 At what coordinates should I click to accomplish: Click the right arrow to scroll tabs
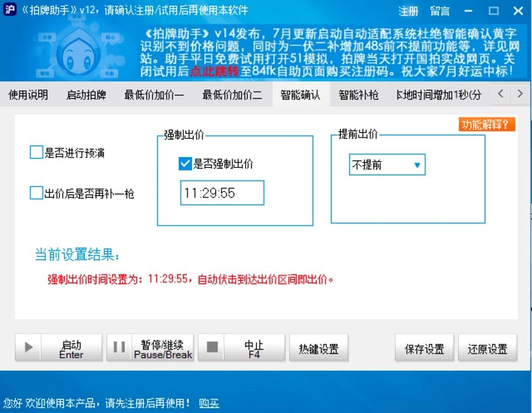520,94
